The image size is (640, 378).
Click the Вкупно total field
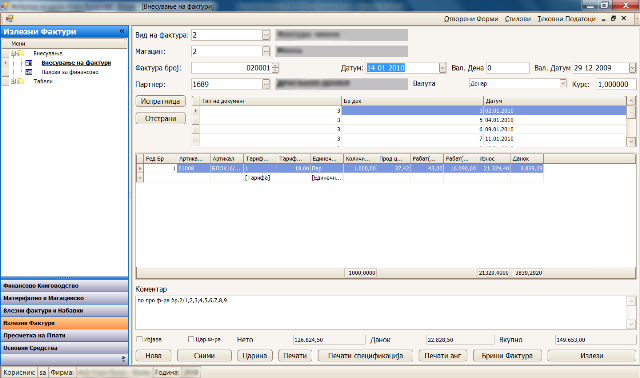pyautogui.click(x=595, y=340)
